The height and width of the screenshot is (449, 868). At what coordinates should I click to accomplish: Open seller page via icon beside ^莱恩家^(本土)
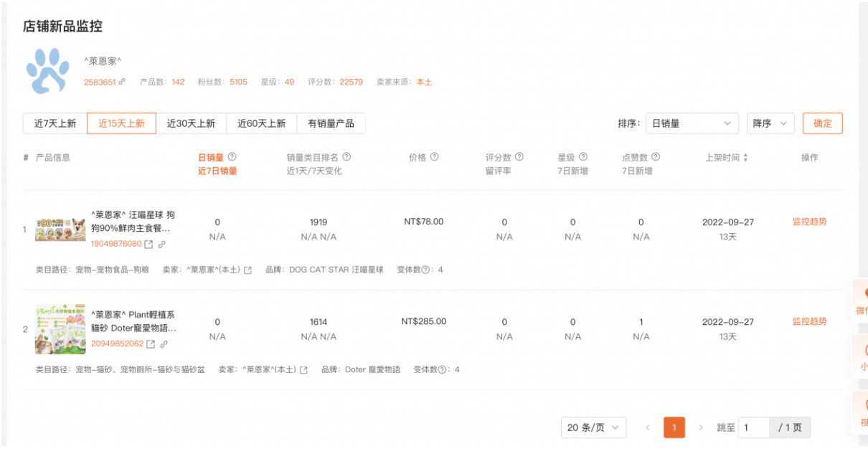click(247, 269)
